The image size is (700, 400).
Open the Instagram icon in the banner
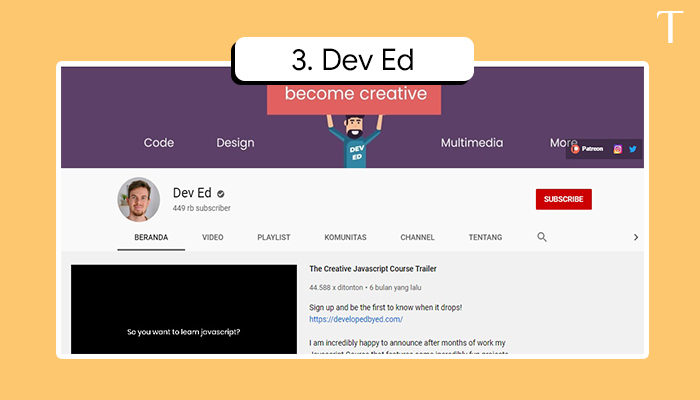pos(617,149)
